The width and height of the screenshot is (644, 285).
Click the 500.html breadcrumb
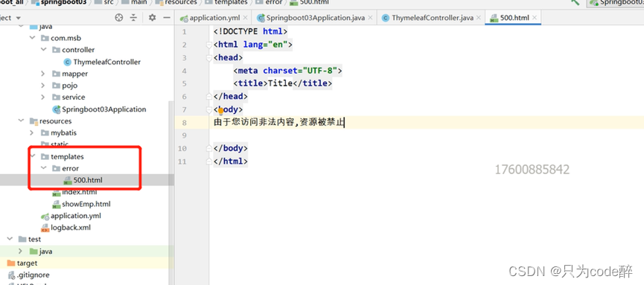[x=308, y=2]
